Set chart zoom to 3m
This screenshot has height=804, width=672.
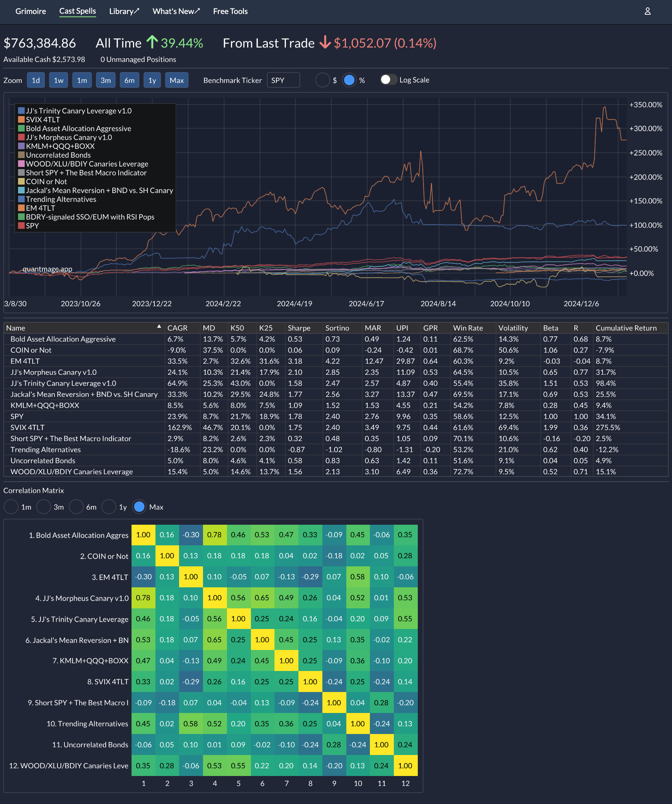(x=106, y=80)
